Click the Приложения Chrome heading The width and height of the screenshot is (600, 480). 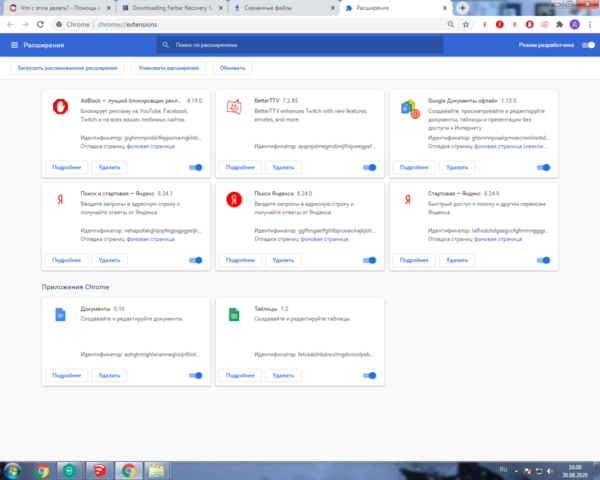click(75, 287)
